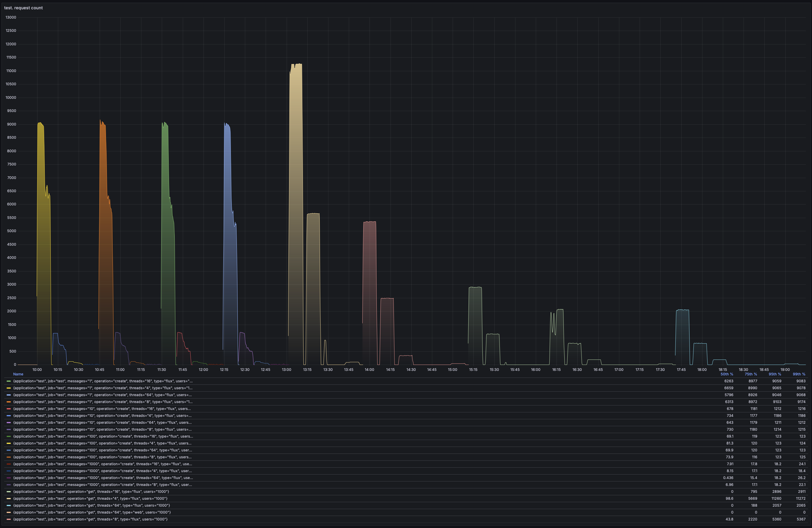Sort the legend by the 50th % column
Image resolution: width=812 pixels, height=528 pixels.
[728, 374]
